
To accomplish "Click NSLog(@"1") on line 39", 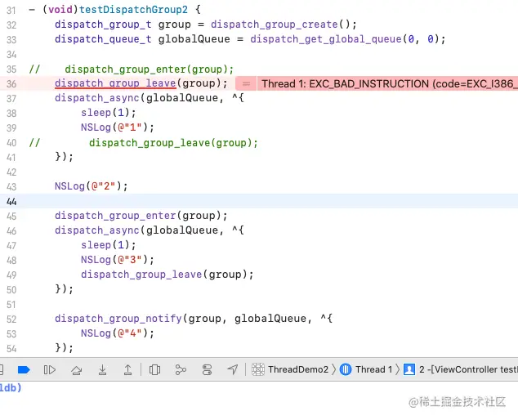I will coord(118,127).
